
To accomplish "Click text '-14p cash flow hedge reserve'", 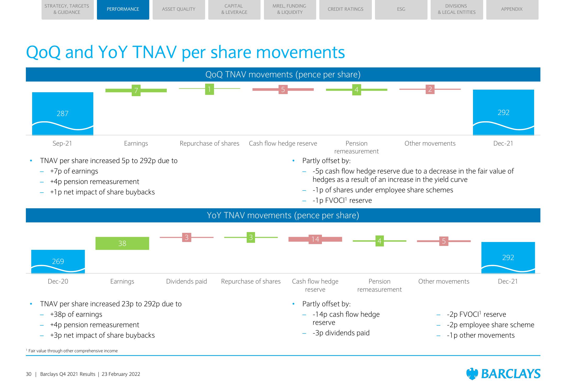I will [x=346, y=318].
